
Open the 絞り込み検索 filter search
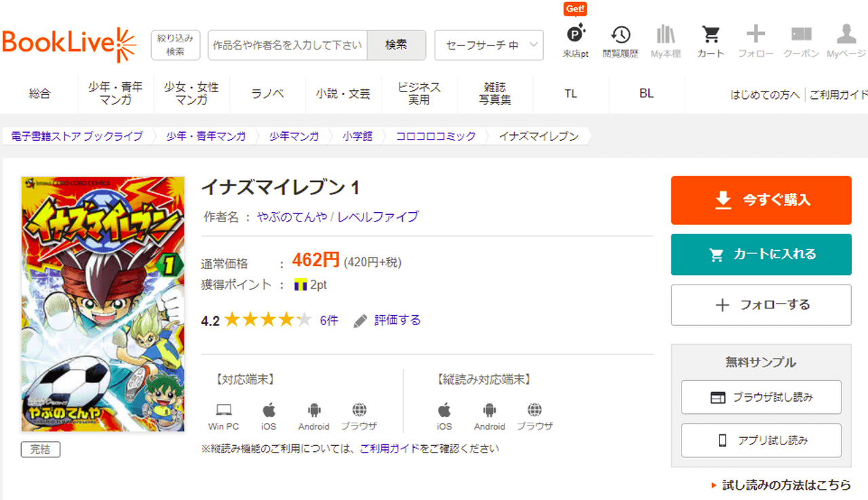click(x=176, y=45)
